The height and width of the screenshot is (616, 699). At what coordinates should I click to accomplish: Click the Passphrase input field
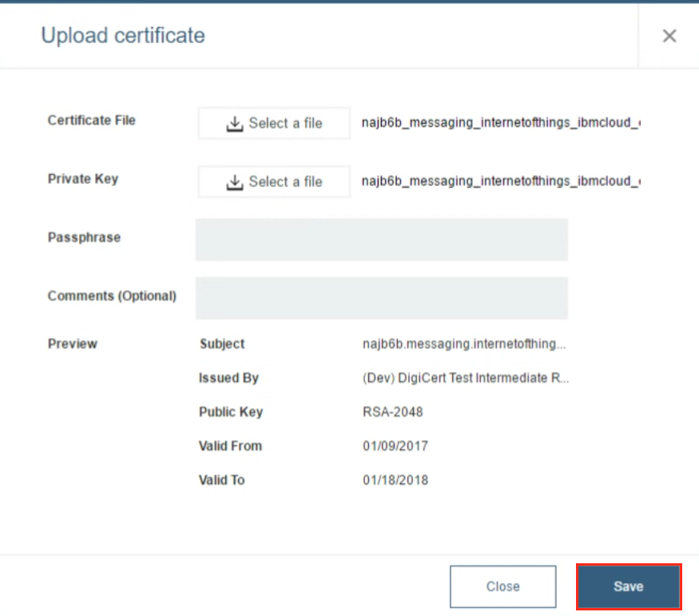click(x=381, y=240)
